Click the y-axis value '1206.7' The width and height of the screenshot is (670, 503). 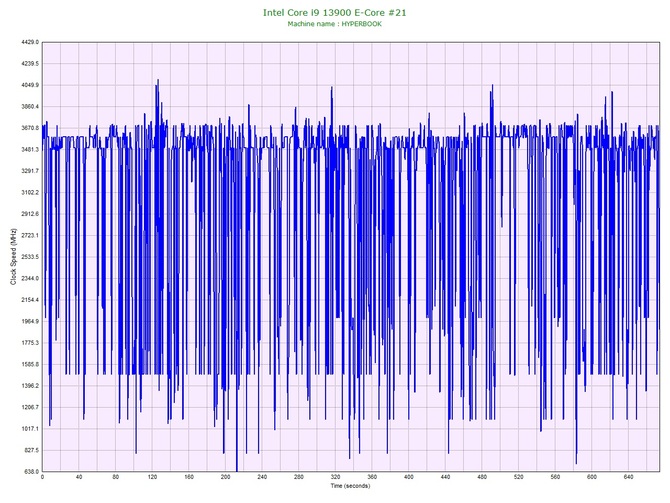30,407
